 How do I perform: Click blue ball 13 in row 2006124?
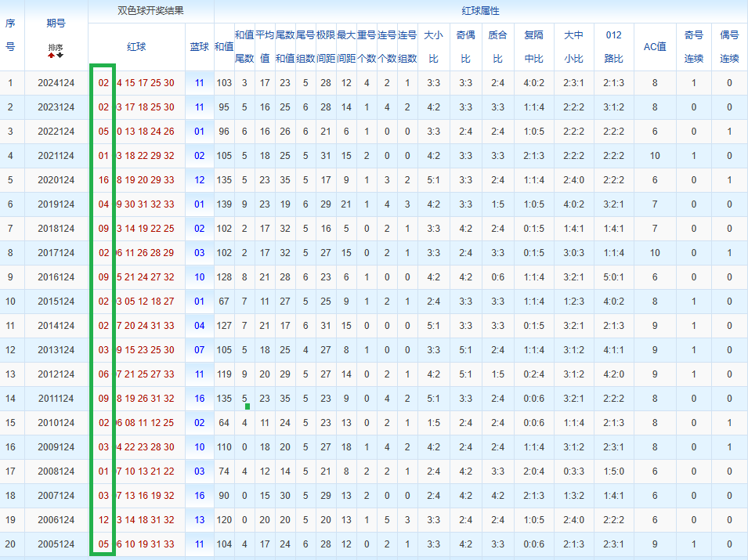click(200, 521)
